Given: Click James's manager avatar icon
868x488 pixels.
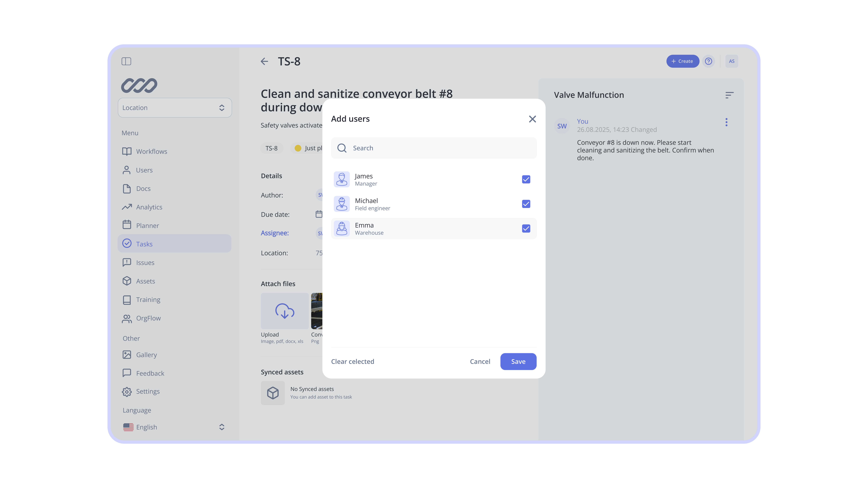Looking at the screenshot, I should tap(342, 179).
